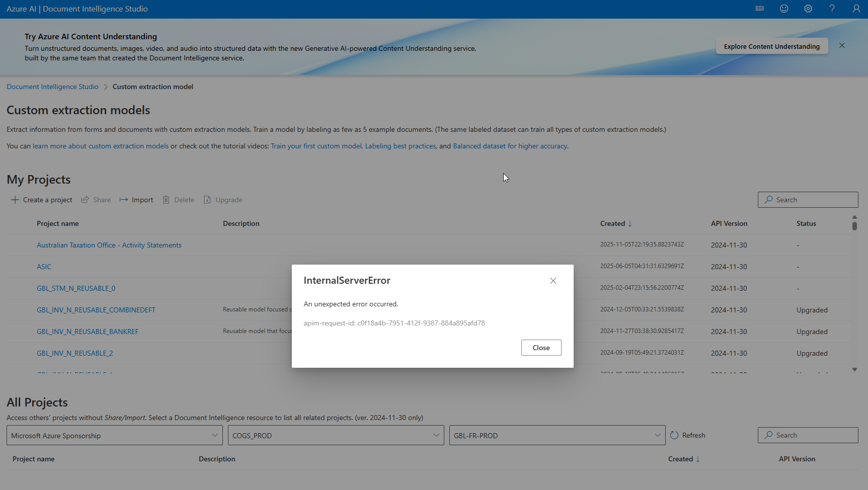Open Labeling best practices link

coord(401,146)
